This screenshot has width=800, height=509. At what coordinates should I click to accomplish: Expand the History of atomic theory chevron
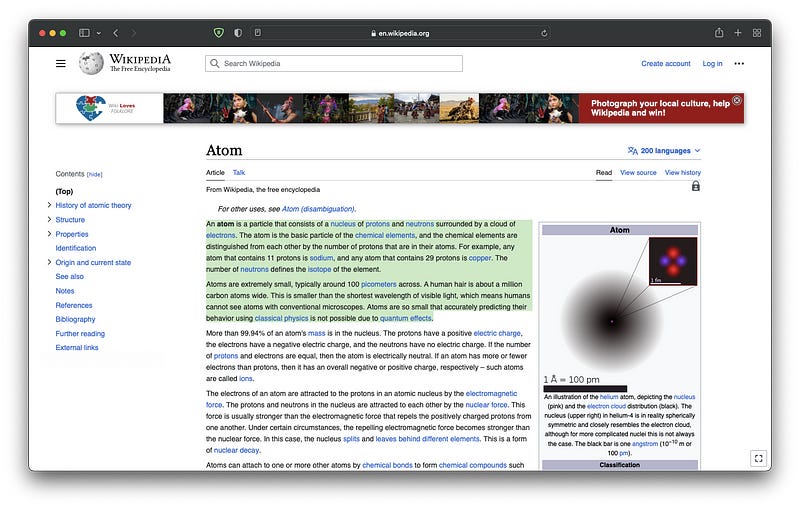[x=49, y=205]
